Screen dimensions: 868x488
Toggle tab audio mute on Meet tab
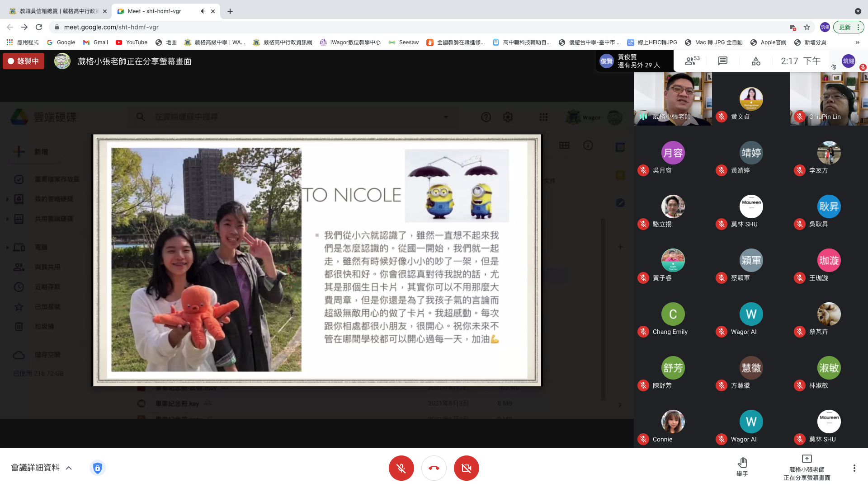coord(203,11)
